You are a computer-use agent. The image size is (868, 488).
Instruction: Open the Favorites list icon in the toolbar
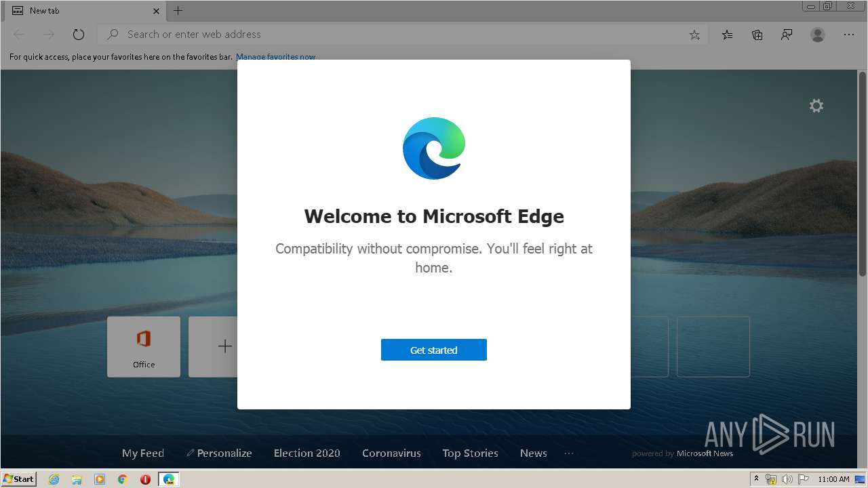(727, 35)
